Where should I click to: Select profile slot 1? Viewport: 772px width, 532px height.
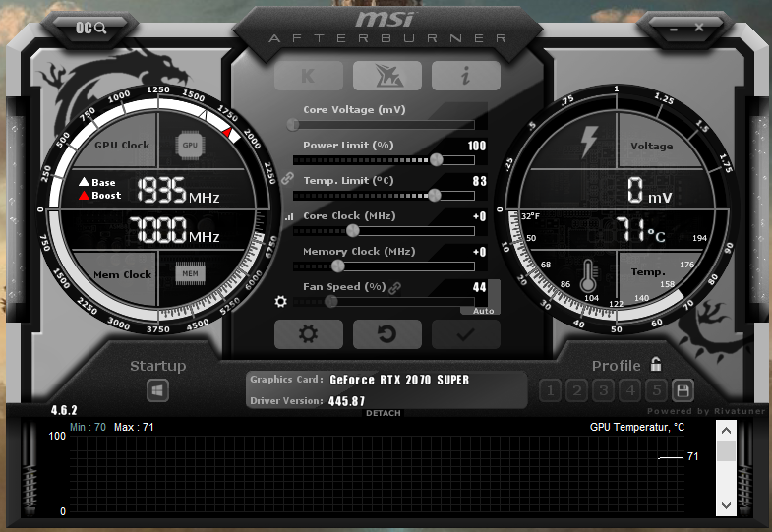point(550,391)
